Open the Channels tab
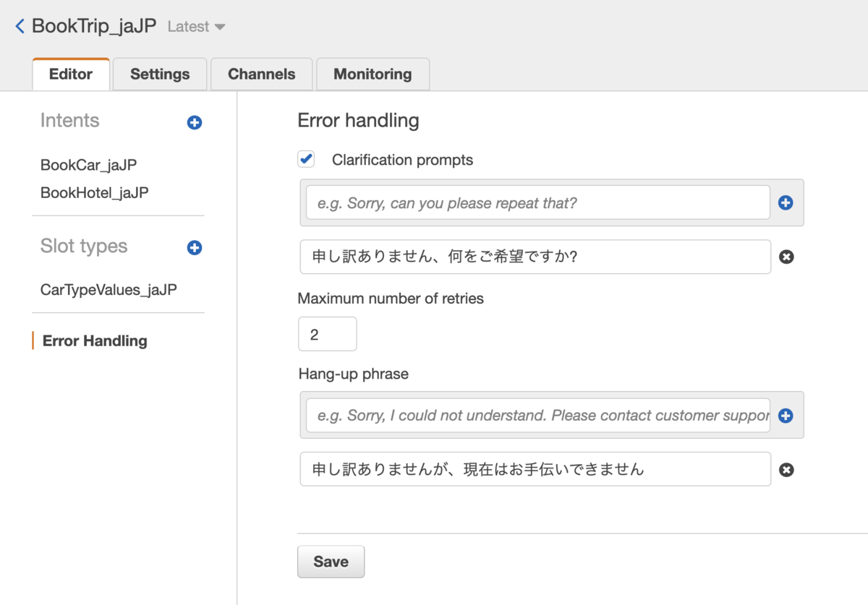 [x=261, y=74]
